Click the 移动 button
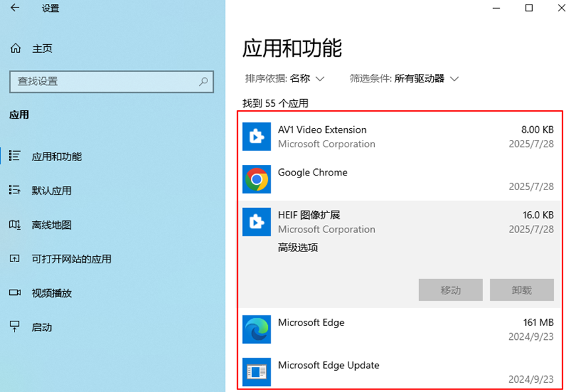 (451, 290)
